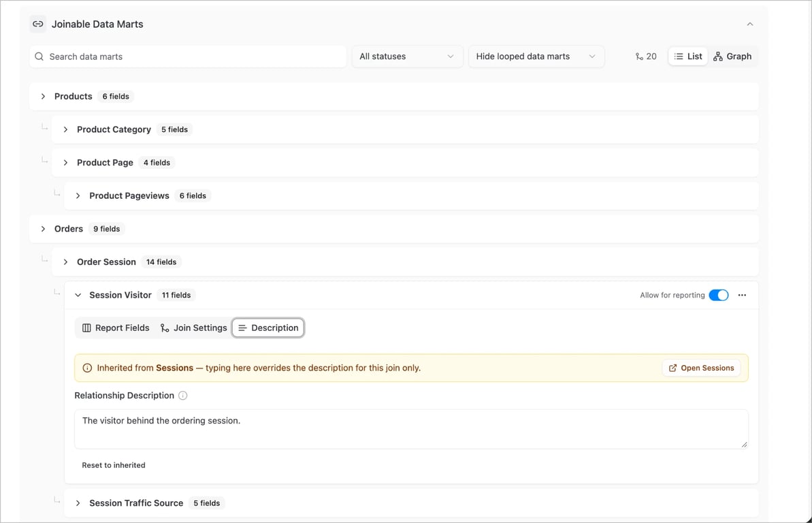The image size is (812, 523).
Task: Click the Session Visitor 11 fields badge
Action: click(x=176, y=295)
